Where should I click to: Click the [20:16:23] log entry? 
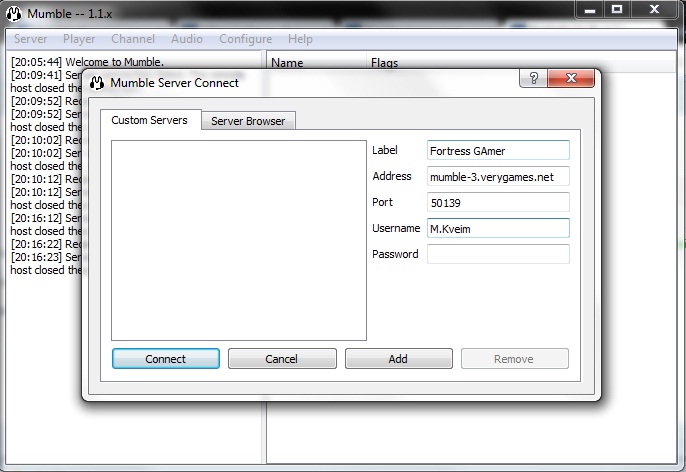tap(46, 257)
